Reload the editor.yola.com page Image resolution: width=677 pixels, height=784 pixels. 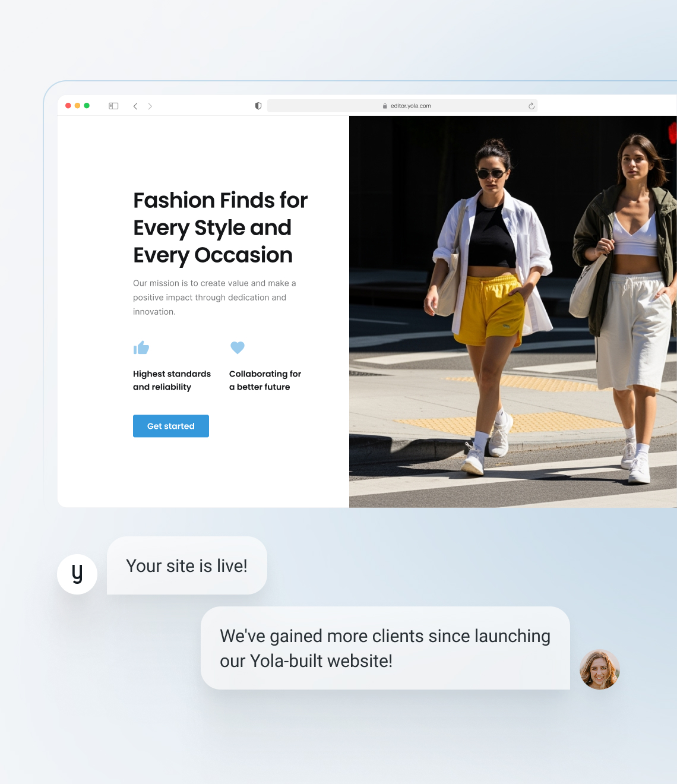tap(530, 106)
